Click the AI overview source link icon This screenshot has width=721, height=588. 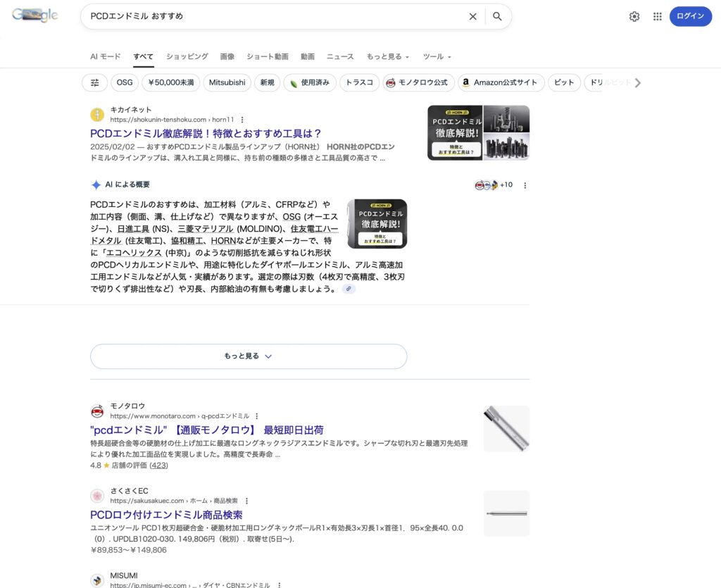tap(349, 289)
